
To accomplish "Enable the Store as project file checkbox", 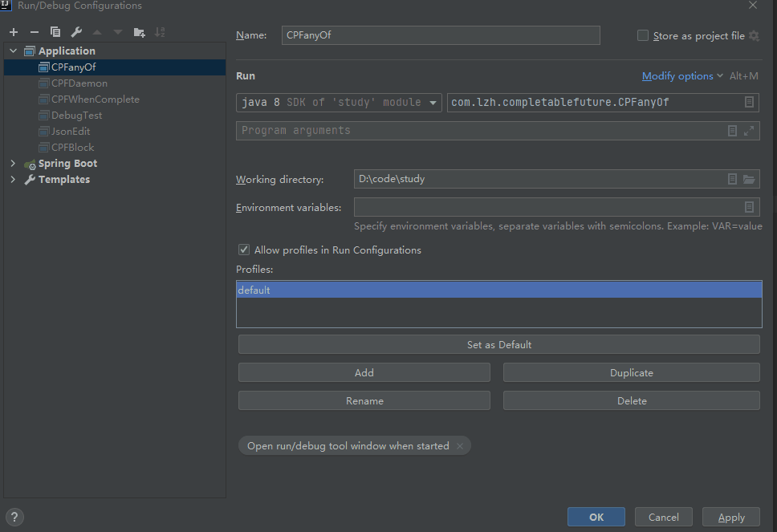I will tap(642, 35).
